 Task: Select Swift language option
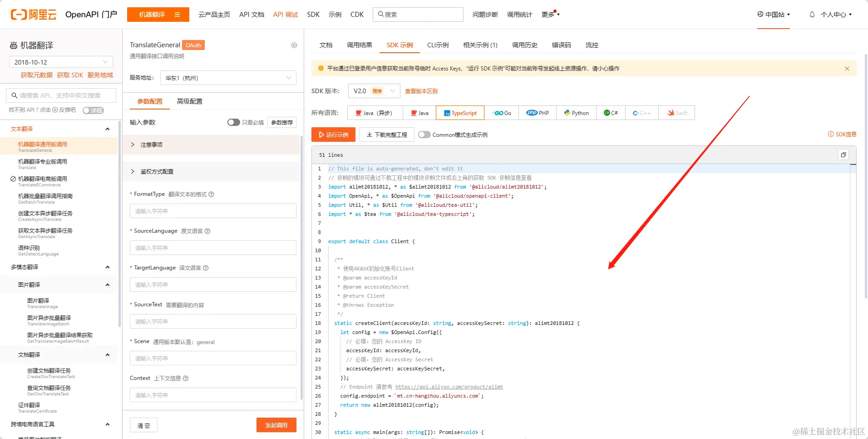[677, 113]
